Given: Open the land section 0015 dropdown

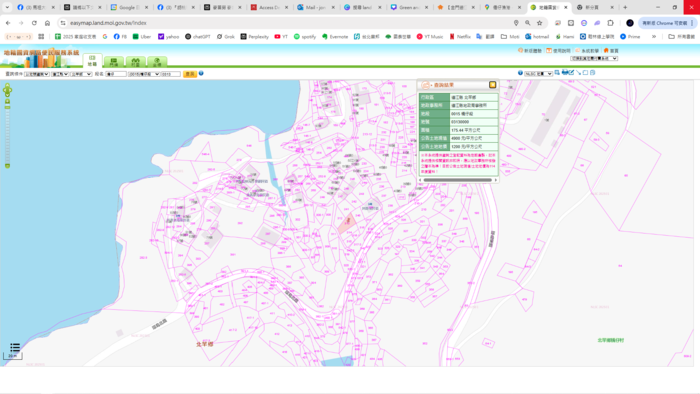Looking at the screenshot, I should pyautogui.click(x=144, y=74).
